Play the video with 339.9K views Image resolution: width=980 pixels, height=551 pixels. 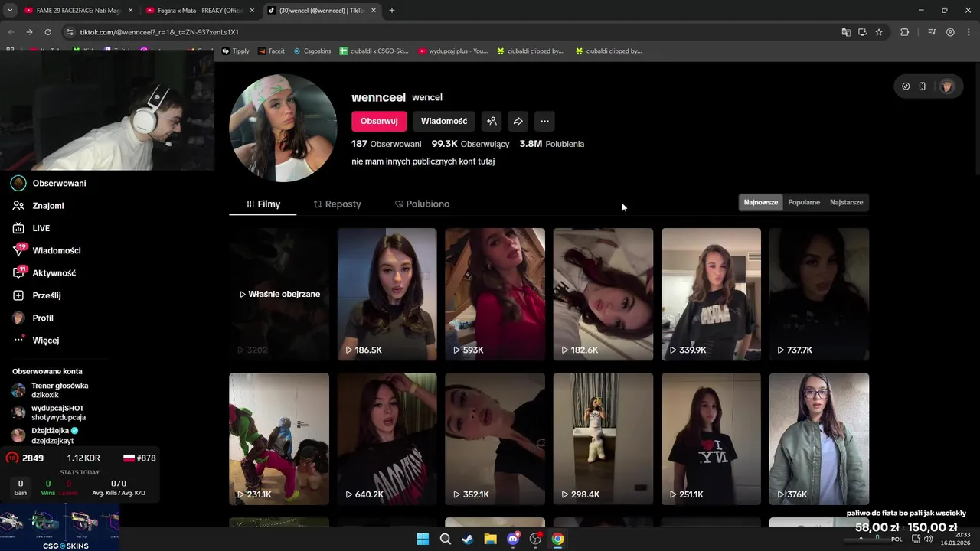711,294
